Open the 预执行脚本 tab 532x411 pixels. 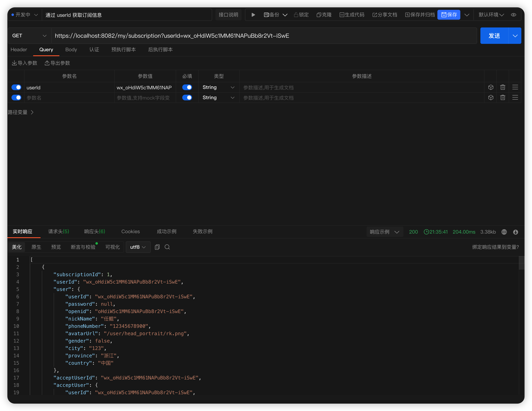pos(123,50)
